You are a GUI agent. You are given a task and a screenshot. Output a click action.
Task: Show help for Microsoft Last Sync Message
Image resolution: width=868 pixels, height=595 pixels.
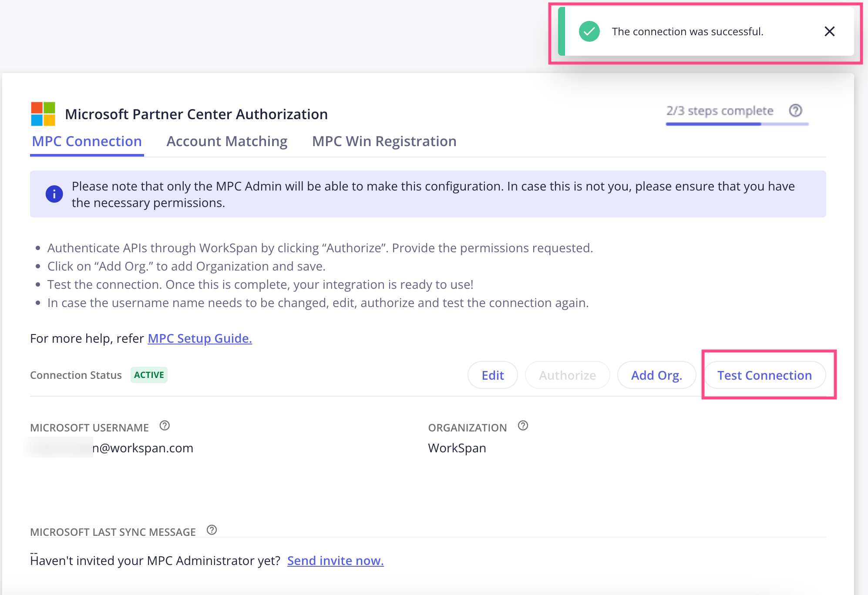[x=212, y=530]
